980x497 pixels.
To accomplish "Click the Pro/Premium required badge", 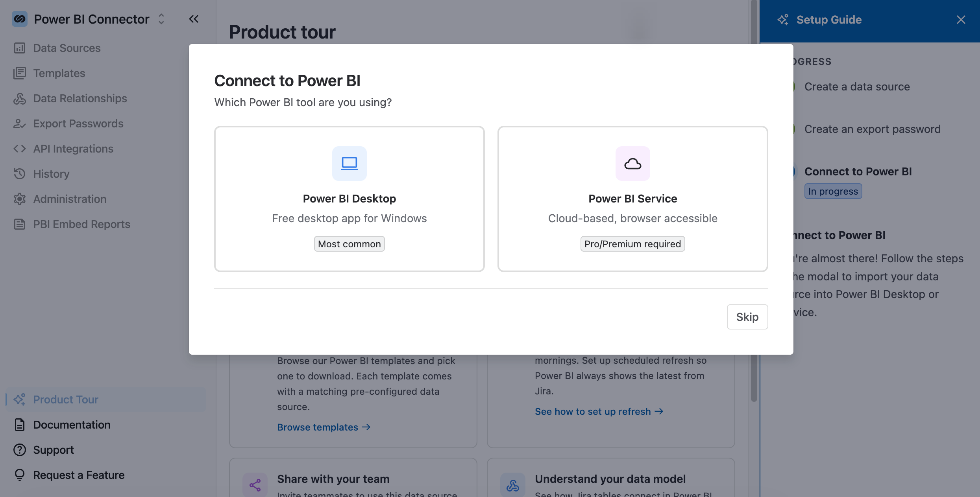I will click(633, 244).
